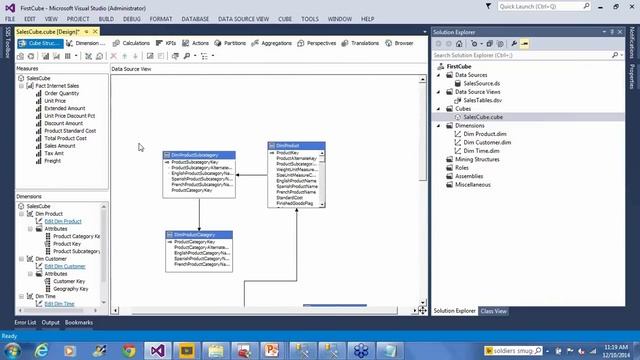Collapse the Dim Customer dimension node
This screenshot has height=360, width=640.
[x=21, y=259]
